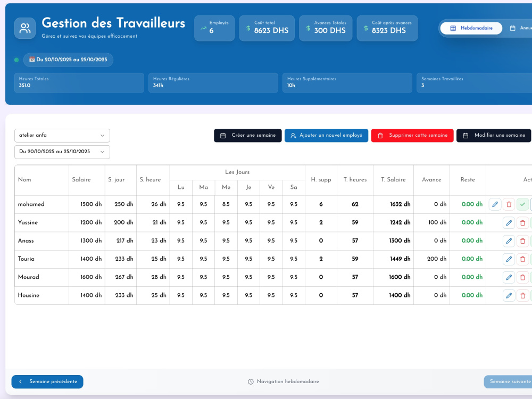This screenshot has height=399, width=532.
Task: Click the green status dot near the date badge
Action: [x=16, y=60]
